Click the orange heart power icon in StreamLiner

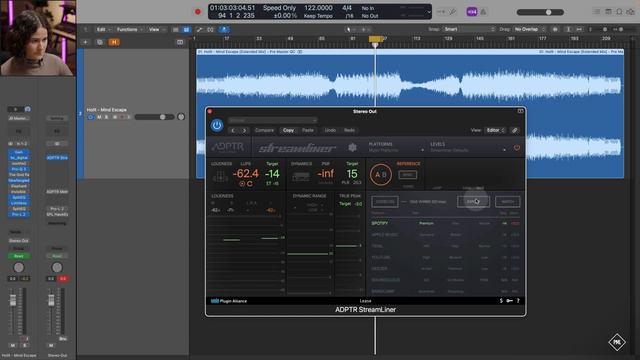(517, 148)
